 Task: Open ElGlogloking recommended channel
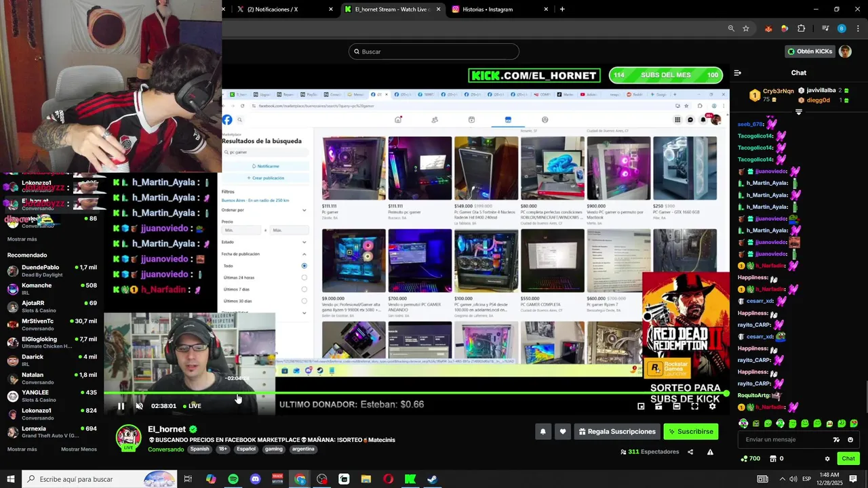[x=52, y=342]
